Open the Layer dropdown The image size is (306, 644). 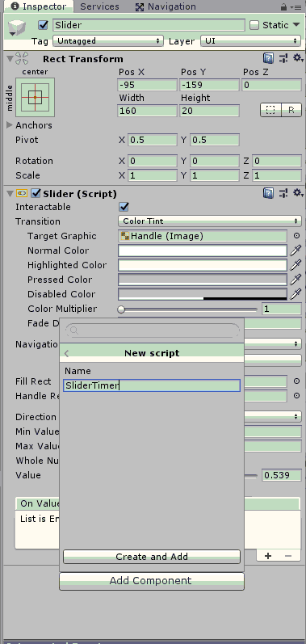point(250,41)
